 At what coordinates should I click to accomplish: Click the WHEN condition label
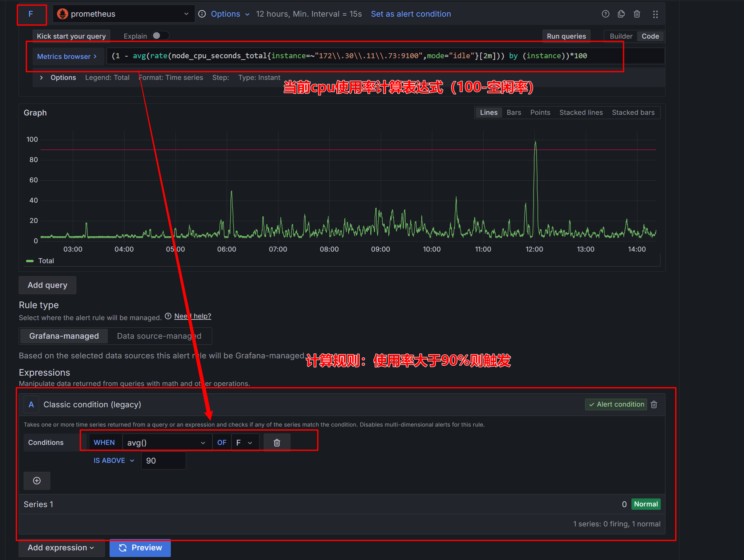pos(104,443)
